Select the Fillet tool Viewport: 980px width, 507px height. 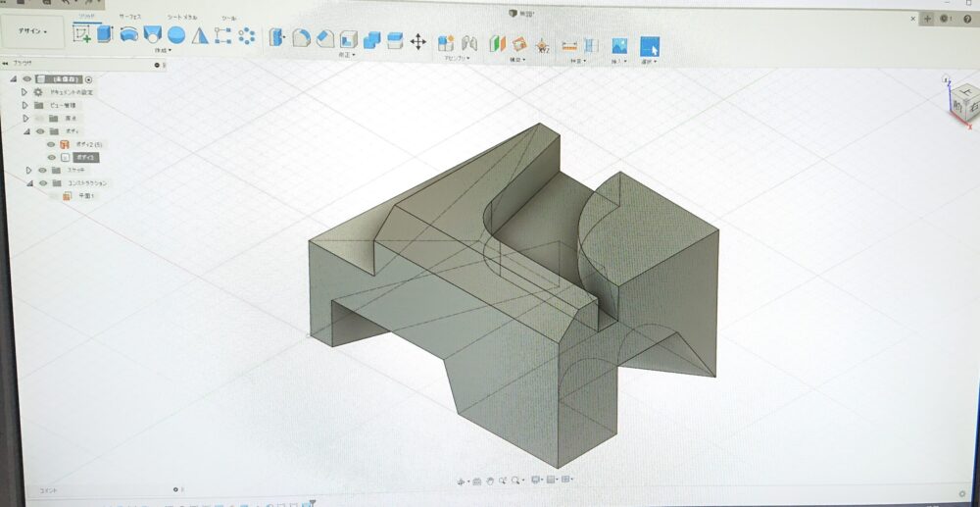[301, 38]
